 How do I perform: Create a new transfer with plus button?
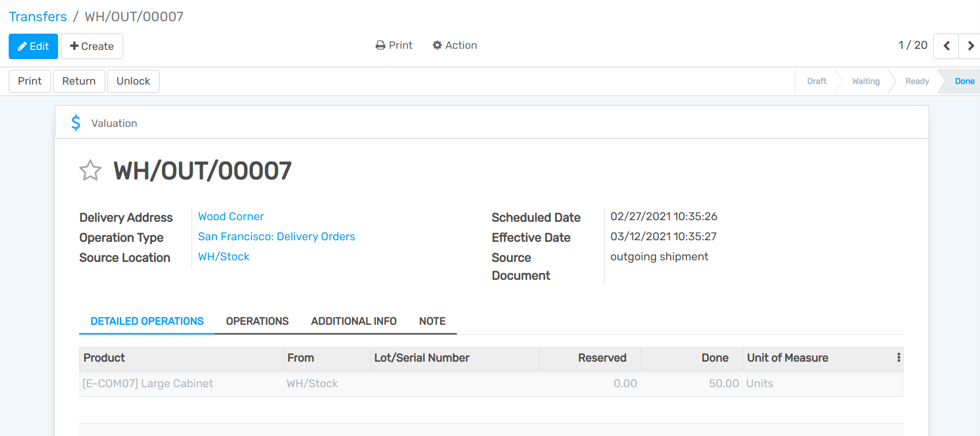[x=92, y=46]
